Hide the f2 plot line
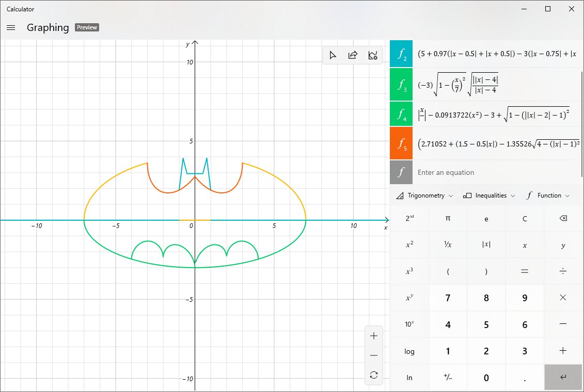Screen dimensions: 584x392 [401, 53]
